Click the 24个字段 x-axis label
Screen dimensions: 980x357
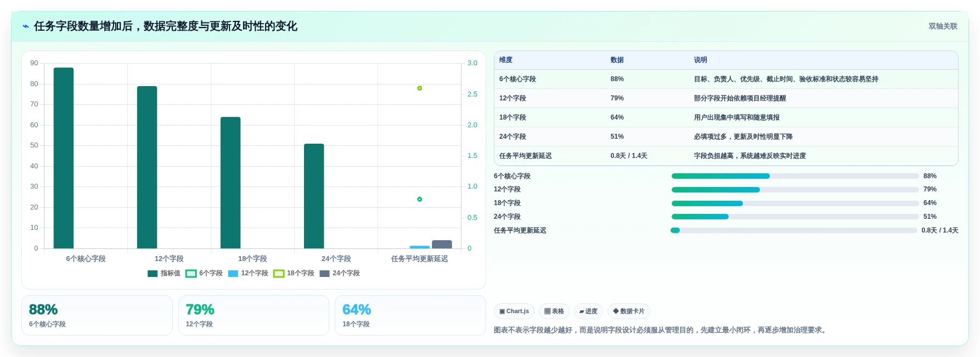(x=336, y=259)
